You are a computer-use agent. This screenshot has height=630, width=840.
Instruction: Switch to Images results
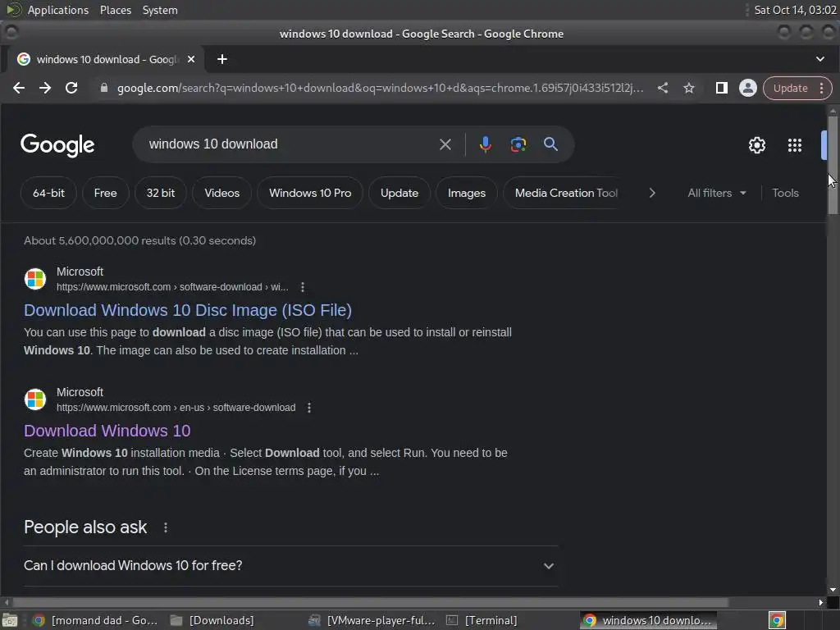(467, 193)
